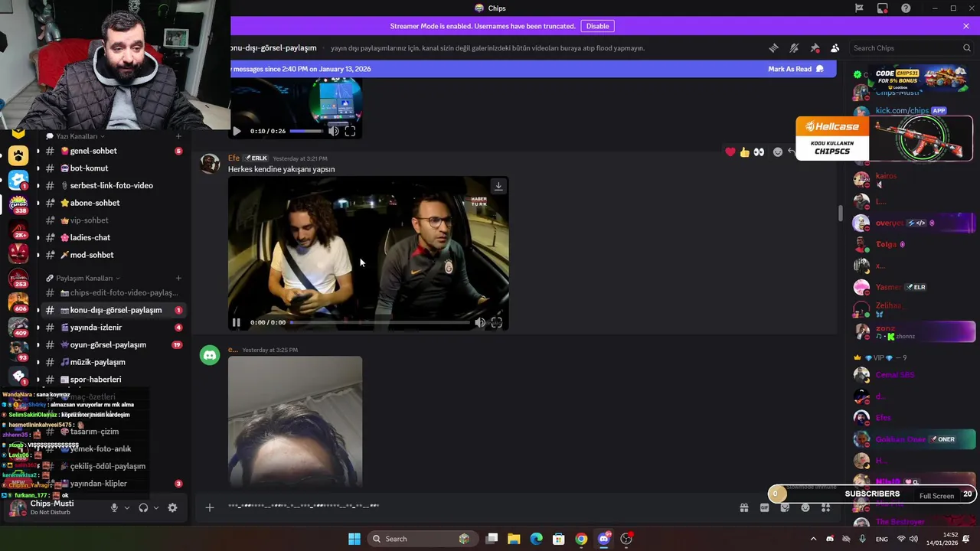Image resolution: width=980 pixels, height=551 pixels.
Task: Open the Threads icon in channel header
Action: click(773, 47)
